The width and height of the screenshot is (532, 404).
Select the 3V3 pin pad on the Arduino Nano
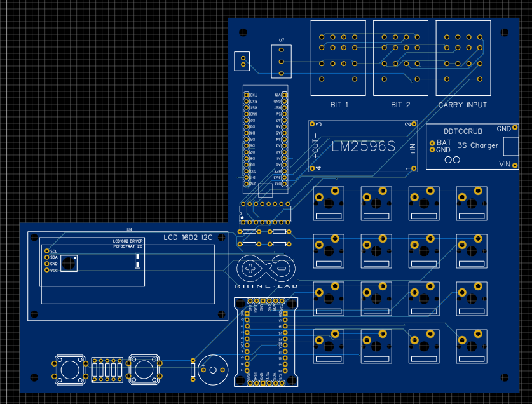pyautogui.click(x=285, y=177)
